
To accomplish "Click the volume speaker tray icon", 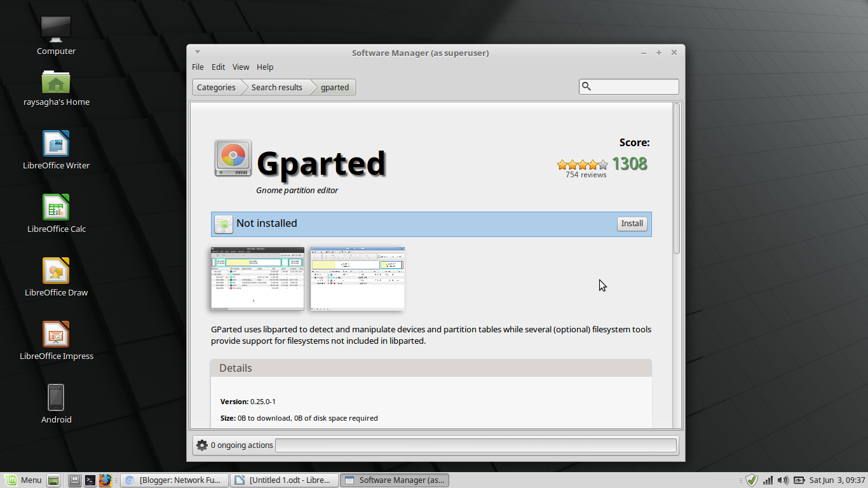I will click(783, 480).
